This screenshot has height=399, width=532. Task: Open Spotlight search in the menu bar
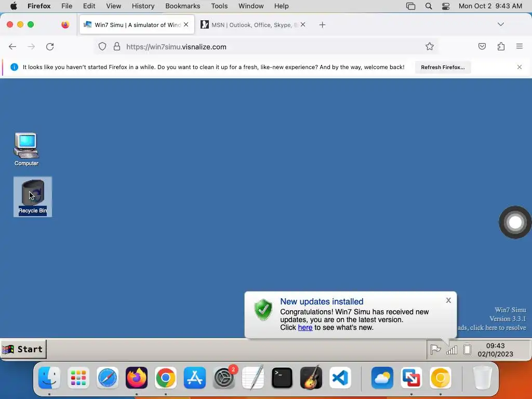[429, 6]
